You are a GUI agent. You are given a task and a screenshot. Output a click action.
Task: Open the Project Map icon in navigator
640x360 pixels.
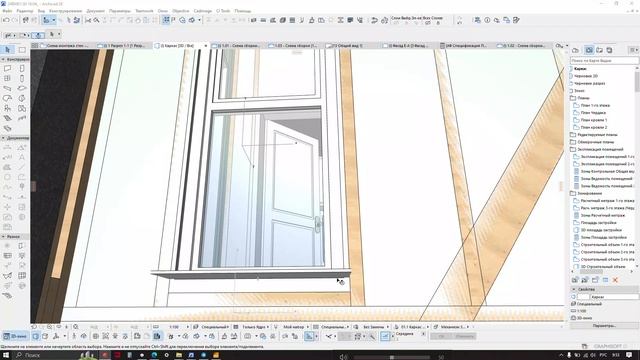576,50
